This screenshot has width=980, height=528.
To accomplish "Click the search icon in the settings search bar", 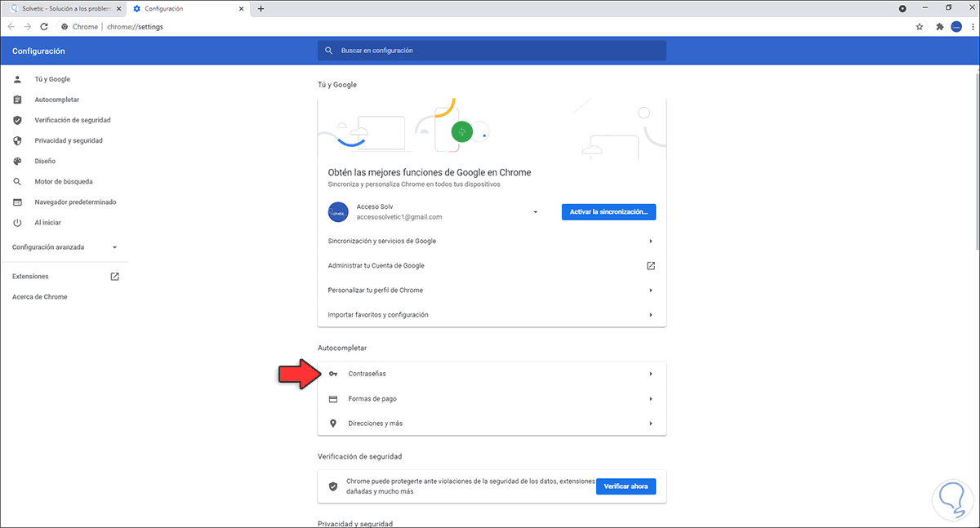I will pyautogui.click(x=328, y=51).
